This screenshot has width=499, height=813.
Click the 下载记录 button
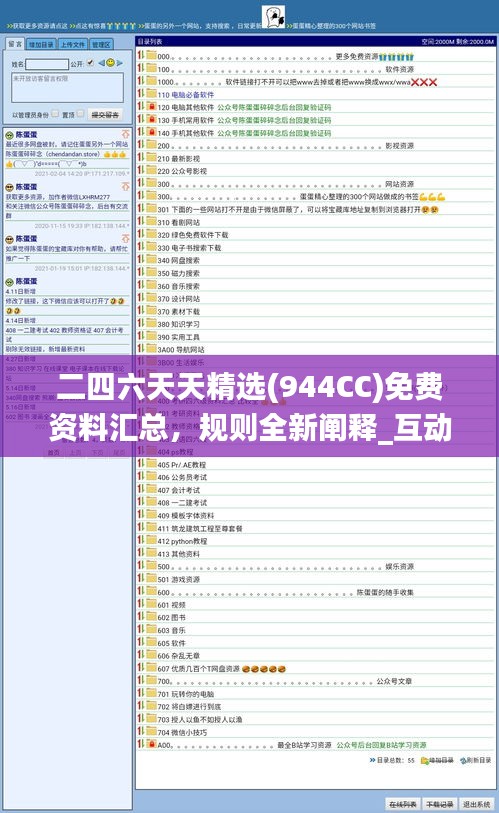click(x=439, y=804)
